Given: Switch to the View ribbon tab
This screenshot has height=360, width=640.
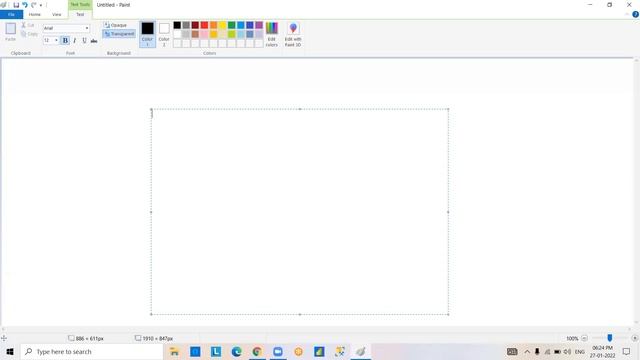Looking at the screenshot, I should [x=56, y=14].
